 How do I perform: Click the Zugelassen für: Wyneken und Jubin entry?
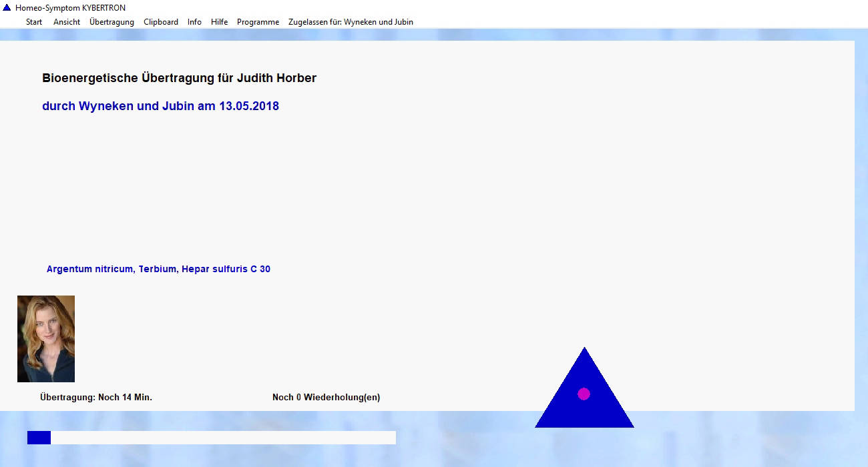click(x=351, y=22)
